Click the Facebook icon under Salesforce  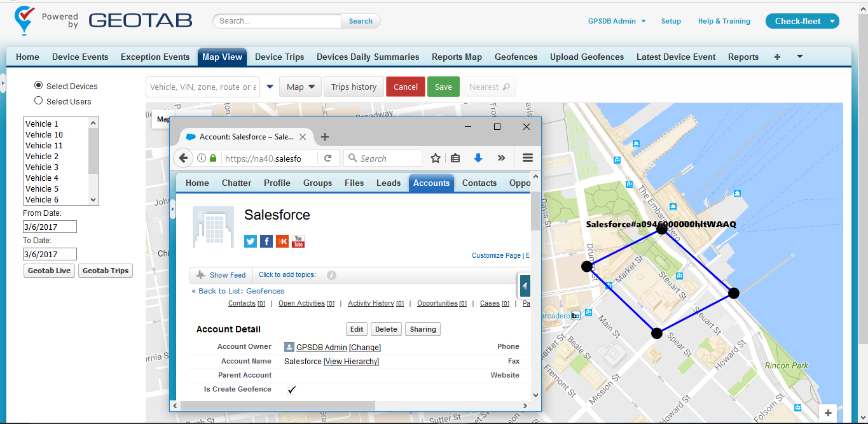tap(266, 241)
